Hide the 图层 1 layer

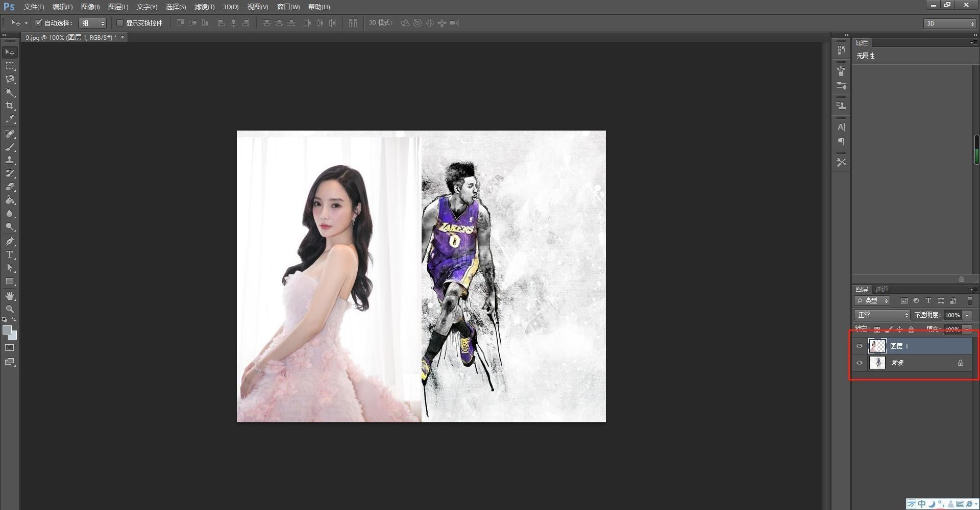tap(860, 346)
